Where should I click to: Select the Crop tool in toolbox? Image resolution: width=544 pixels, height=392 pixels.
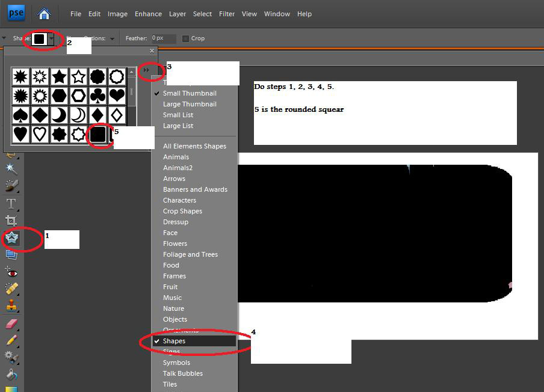[11, 221]
